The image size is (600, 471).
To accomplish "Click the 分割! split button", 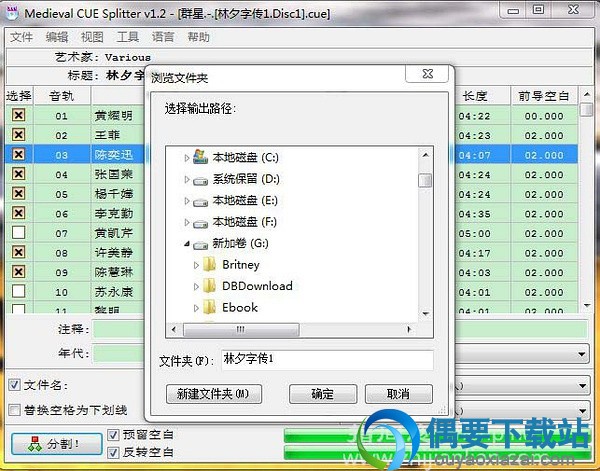I will pos(57,444).
